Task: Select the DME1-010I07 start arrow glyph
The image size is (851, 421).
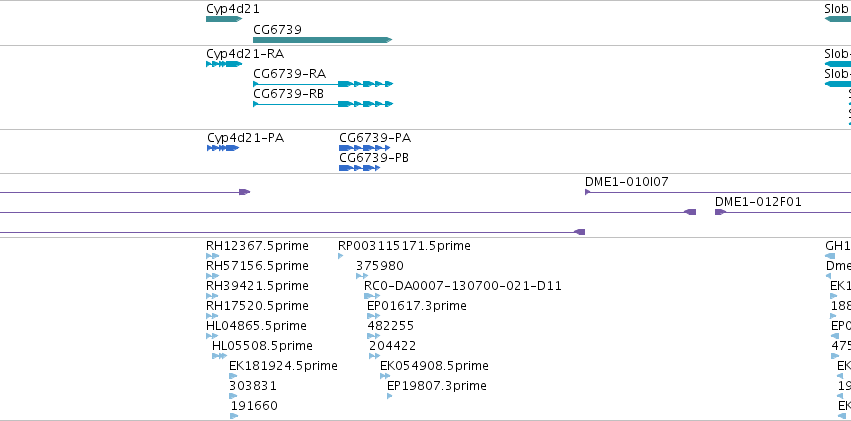Action: [x=588, y=192]
